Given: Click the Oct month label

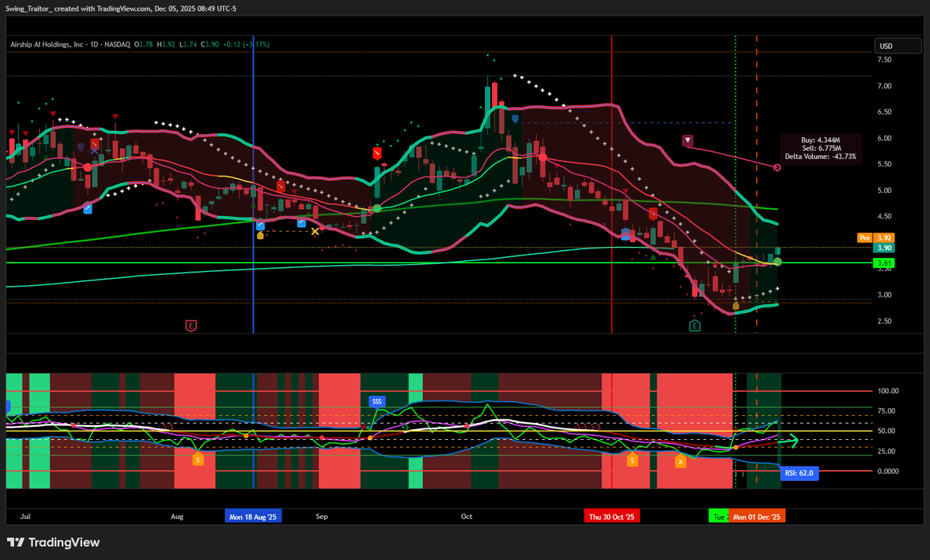Looking at the screenshot, I should (x=467, y=516).
